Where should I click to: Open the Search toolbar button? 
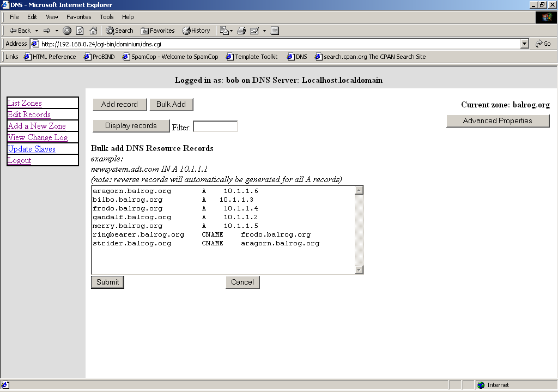[x=119, y=31]
